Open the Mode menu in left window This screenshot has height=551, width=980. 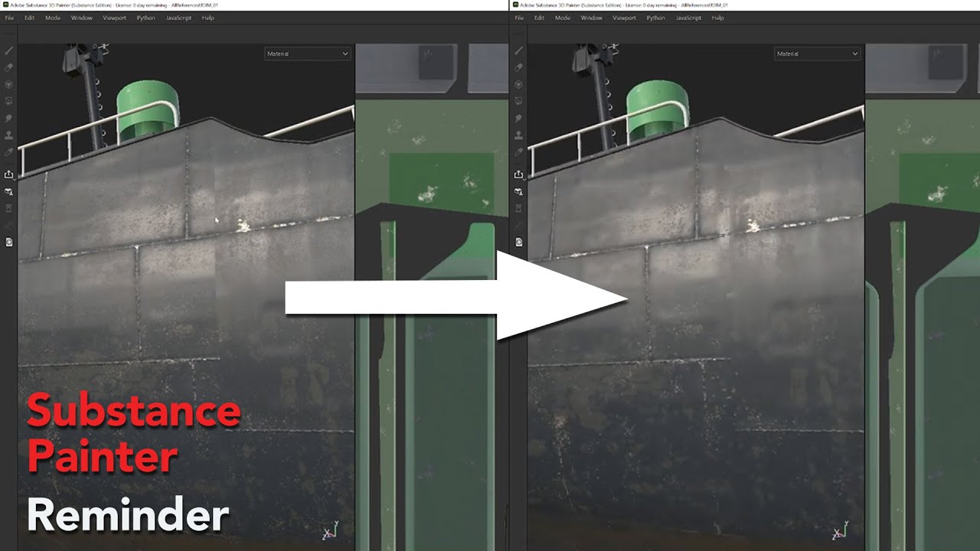[52, 18]
